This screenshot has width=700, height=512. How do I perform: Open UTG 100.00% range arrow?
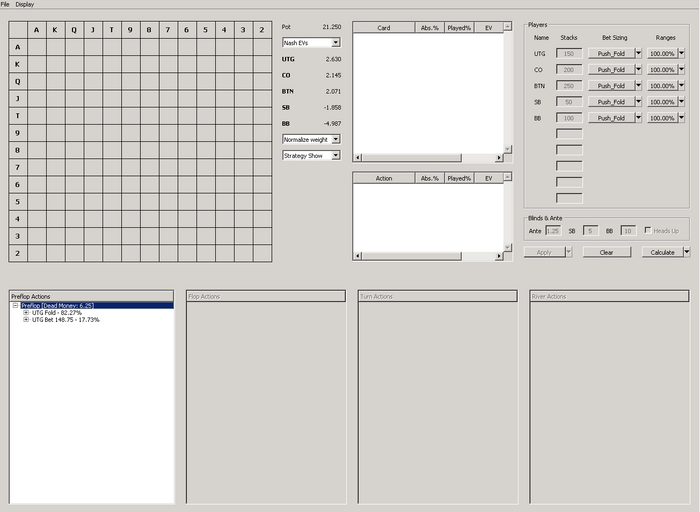(x=681, y=54)
